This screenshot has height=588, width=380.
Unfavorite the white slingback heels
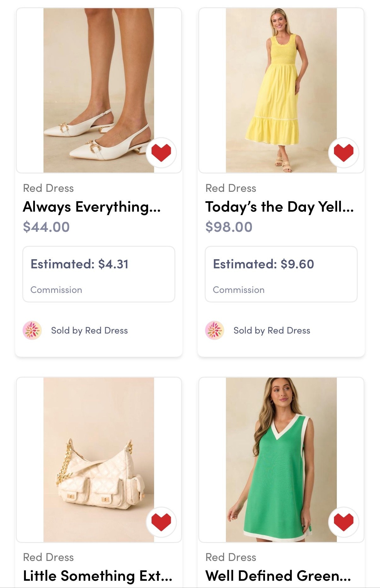click(x=161, y=153)
